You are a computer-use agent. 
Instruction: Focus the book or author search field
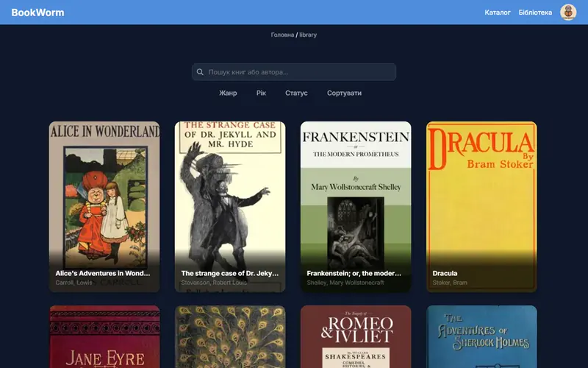coord(294,71)
